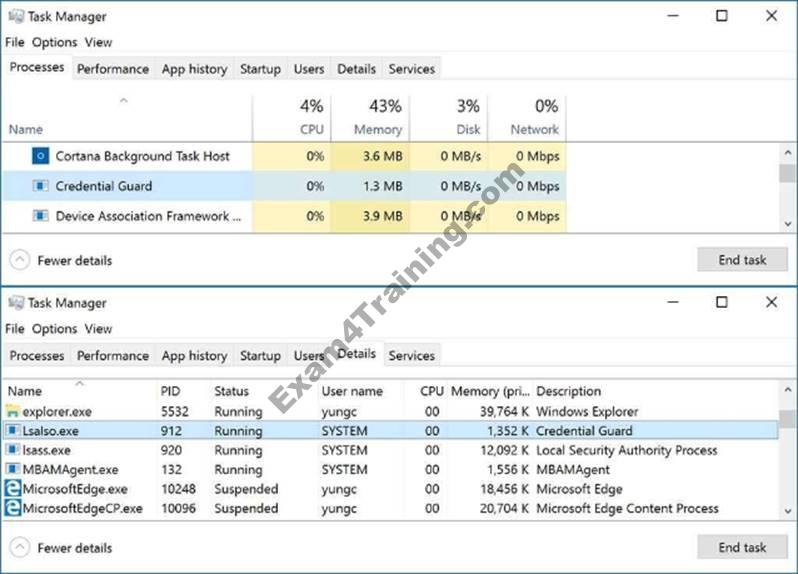Click the lsass.exe process icon
The width and height of the screenshot is (798, 574).
pyautogui.click(x=12, y=450)
